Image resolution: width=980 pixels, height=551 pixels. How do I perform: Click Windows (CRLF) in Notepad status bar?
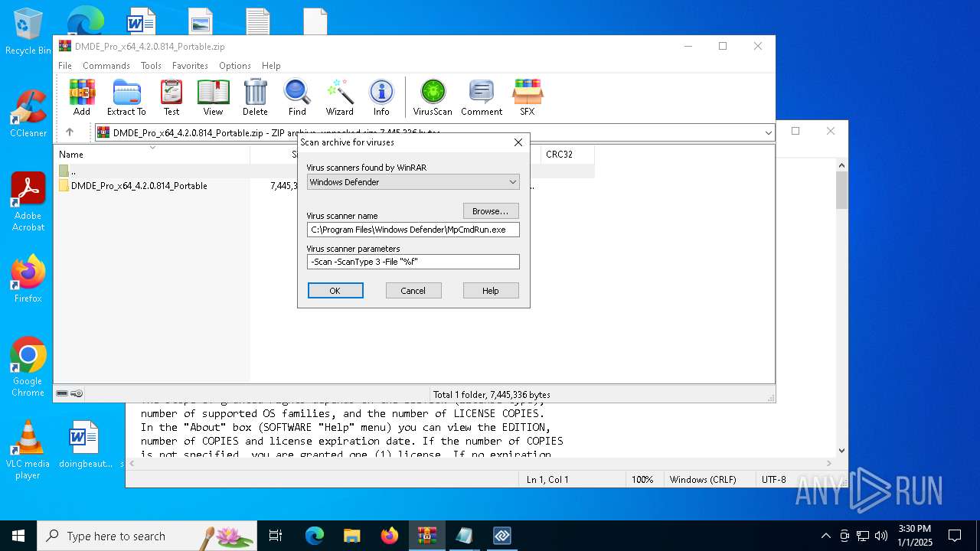click(703, 480)
